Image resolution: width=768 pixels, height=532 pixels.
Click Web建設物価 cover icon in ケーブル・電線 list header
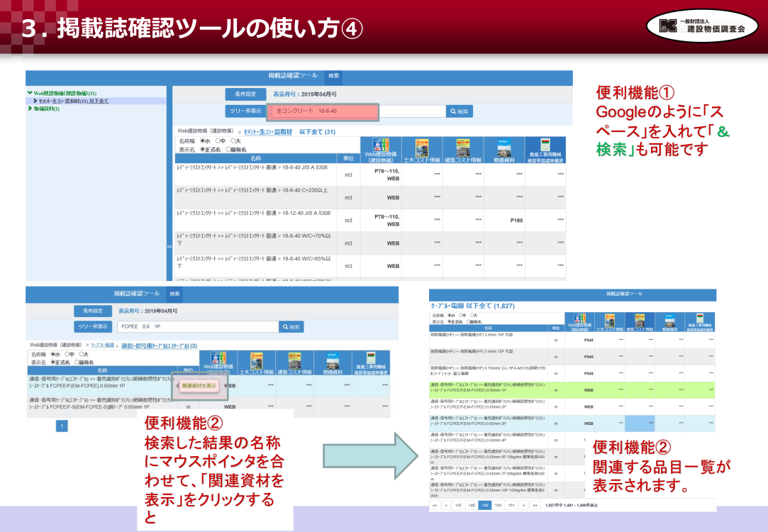(579, 318)
